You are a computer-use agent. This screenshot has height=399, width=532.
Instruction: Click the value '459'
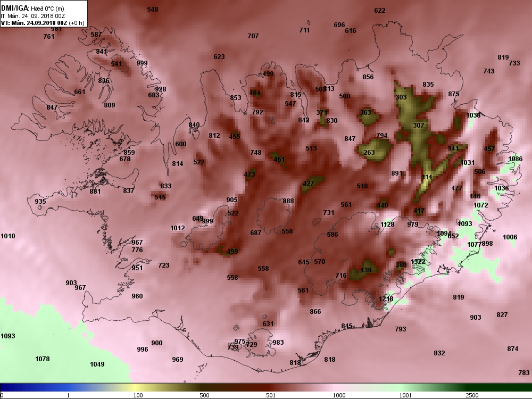click(232, 252)
